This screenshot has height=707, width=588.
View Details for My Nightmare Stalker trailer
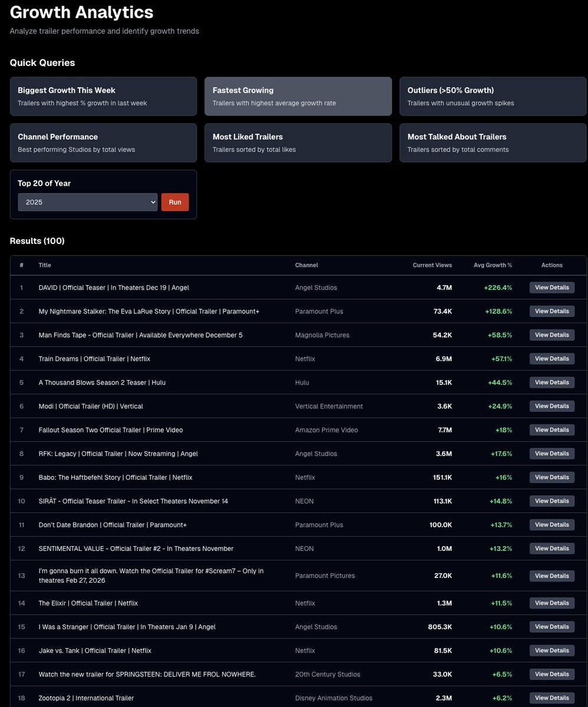point(552,311)
